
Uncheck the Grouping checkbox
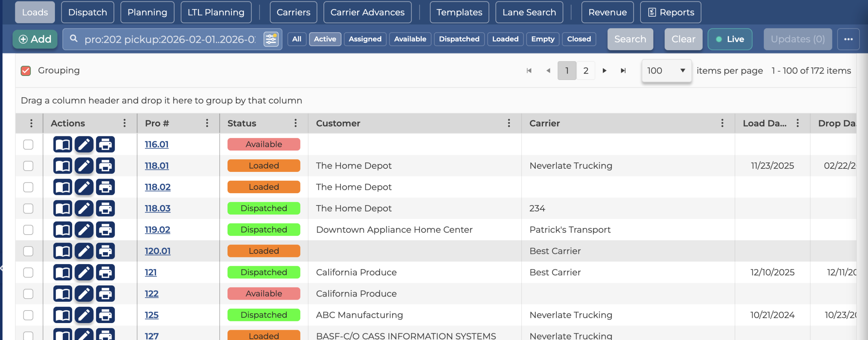[x=26, y=71]
